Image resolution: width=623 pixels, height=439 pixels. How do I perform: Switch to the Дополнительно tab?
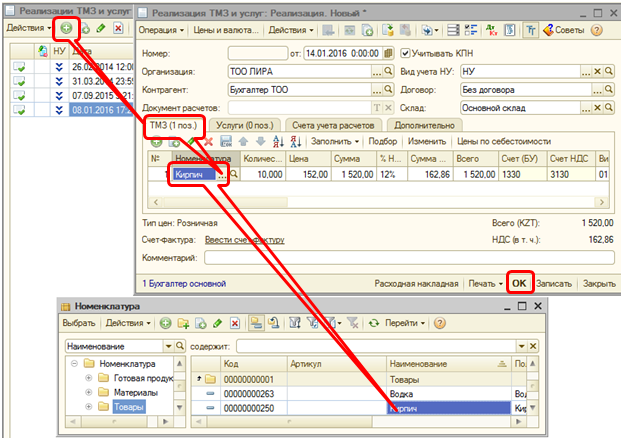click(x=424, y=126)
